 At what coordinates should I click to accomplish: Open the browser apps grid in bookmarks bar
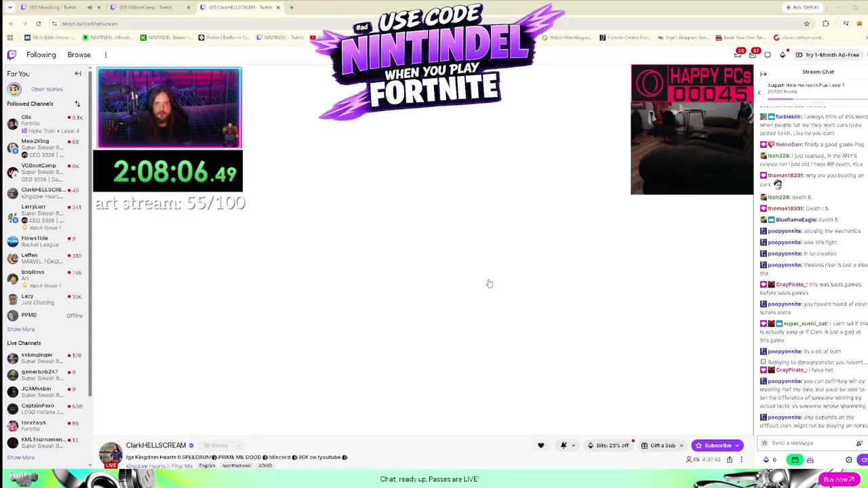(10, 38)
